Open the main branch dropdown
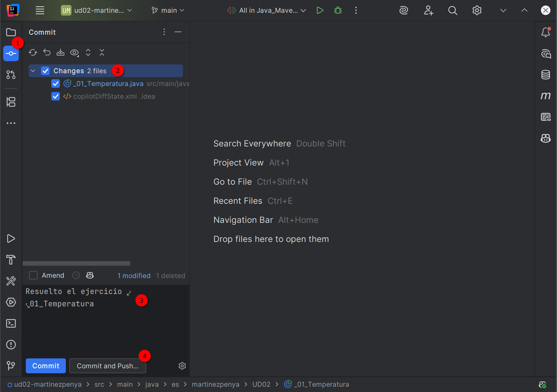Screen dimensions: 557x392 (x=168, y=10)
